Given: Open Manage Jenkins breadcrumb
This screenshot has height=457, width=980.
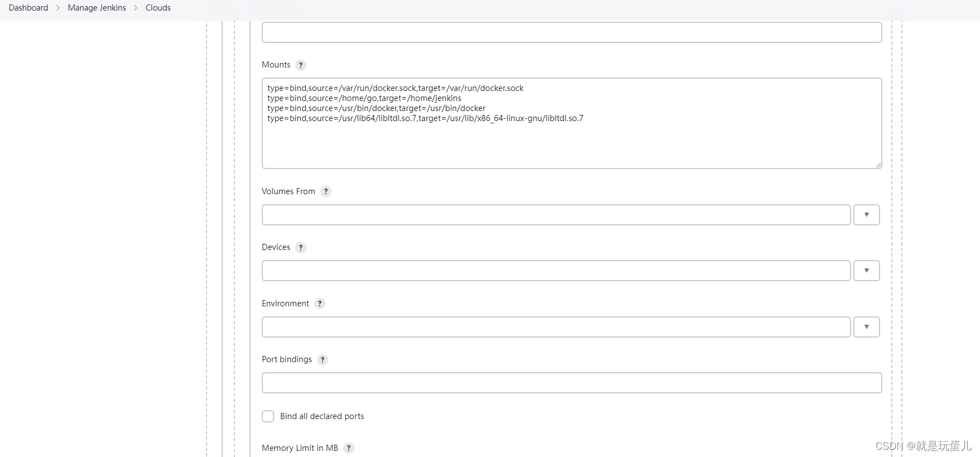Looking at the screenshot, I should coord(97,8).
